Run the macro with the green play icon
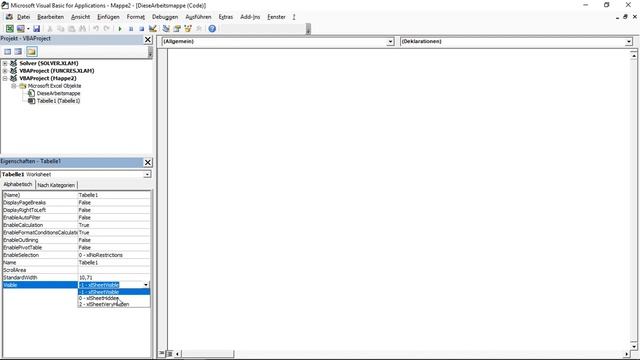640x360 pixels. [120, 29]
